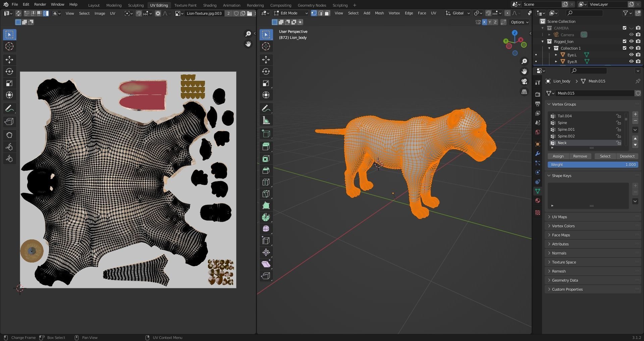Open the Modifier properties wrench tab
Viewport: 644px width, 341px height.
[x=538, y=154]
